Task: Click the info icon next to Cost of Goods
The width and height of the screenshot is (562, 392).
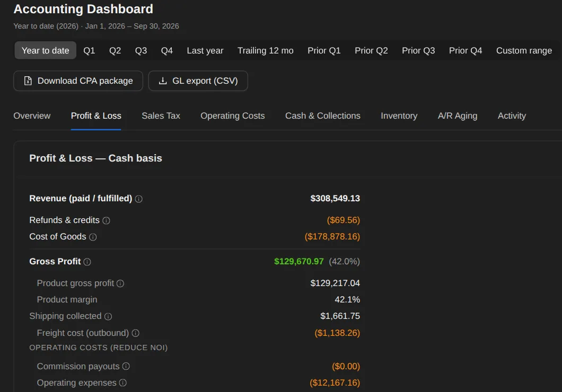Action: (93, 237)
